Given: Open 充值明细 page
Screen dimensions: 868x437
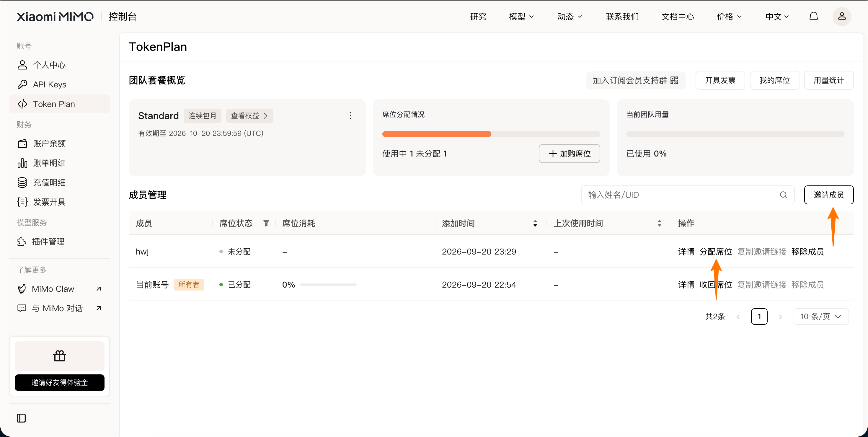Looking at the screenshot, I should (60, 182).
